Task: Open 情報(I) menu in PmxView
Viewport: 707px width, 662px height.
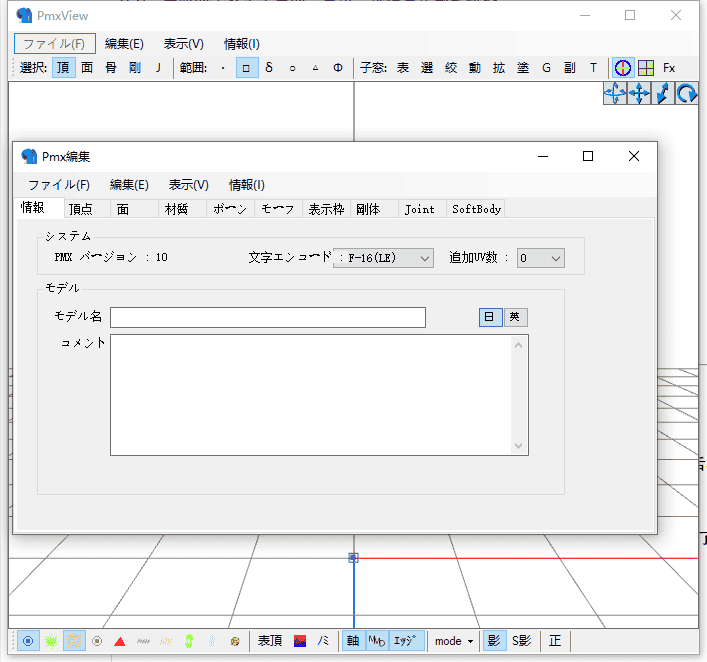Action: pos(242,44)
